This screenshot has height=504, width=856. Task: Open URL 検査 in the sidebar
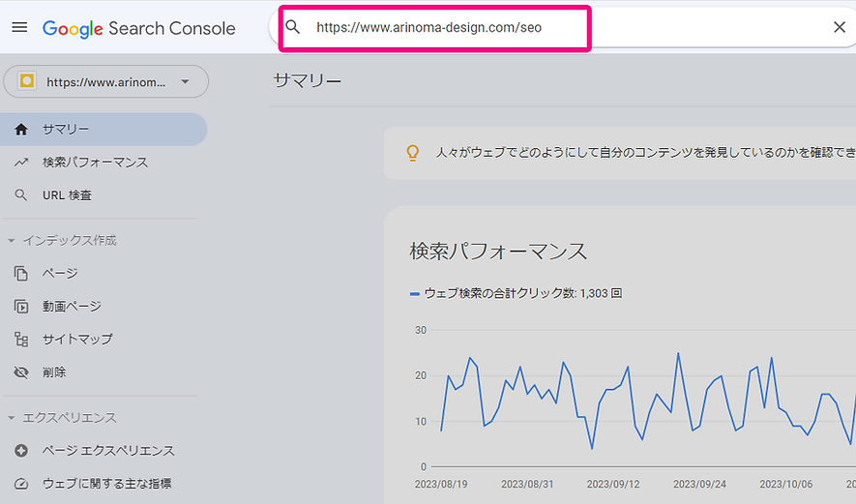(x=103, y=195)
